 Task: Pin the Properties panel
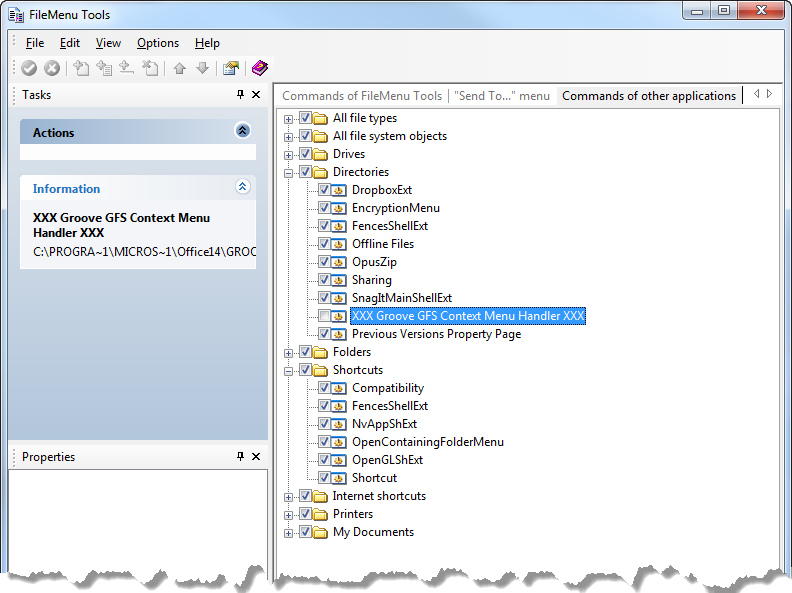pyautogui.click(x=240, y=456)
